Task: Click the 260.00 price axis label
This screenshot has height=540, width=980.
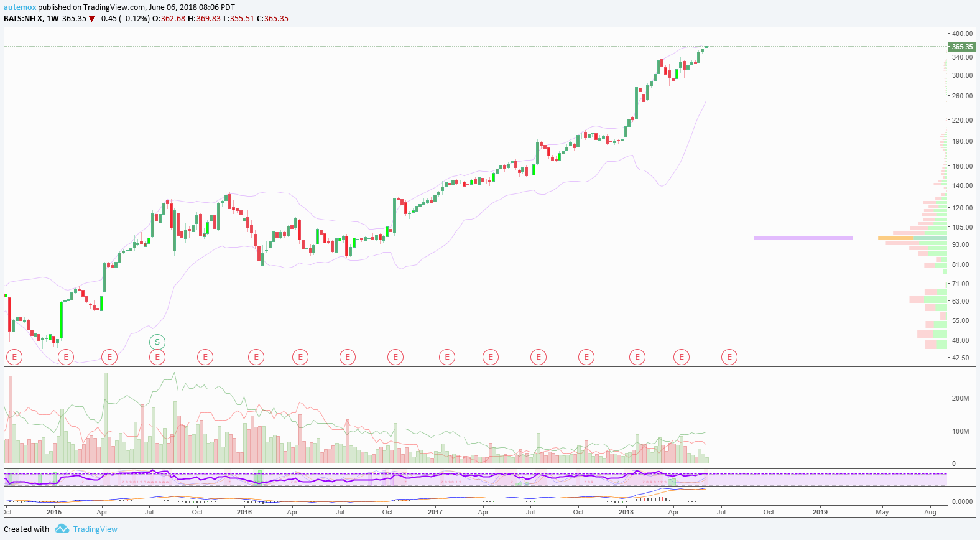Action: [x=962, y=96]
